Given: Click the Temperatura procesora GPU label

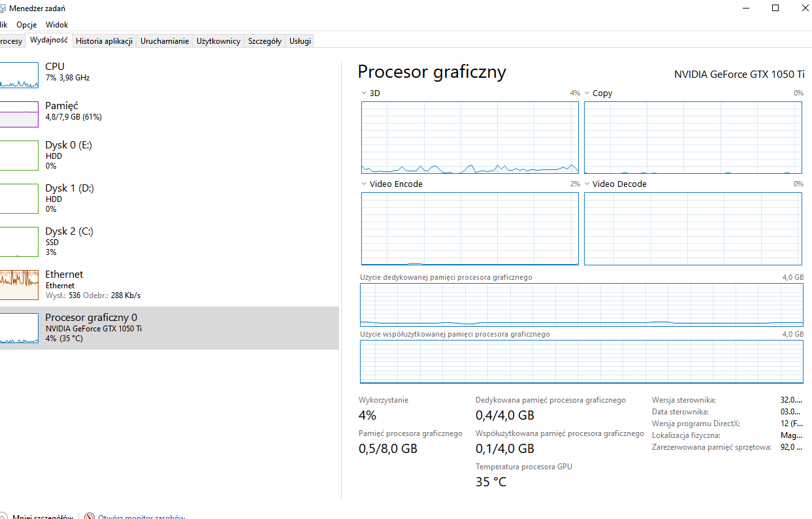Looking at the screenshot, I should (x=524, y=467).
